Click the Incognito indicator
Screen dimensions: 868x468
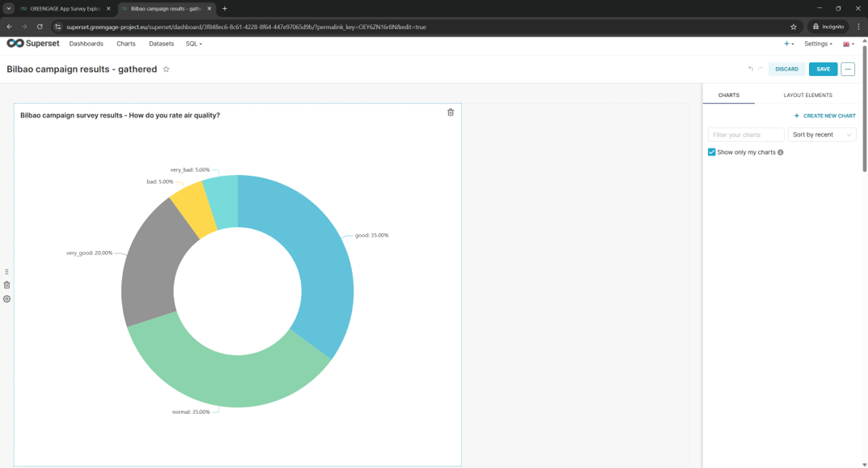[x=828, y=27]
